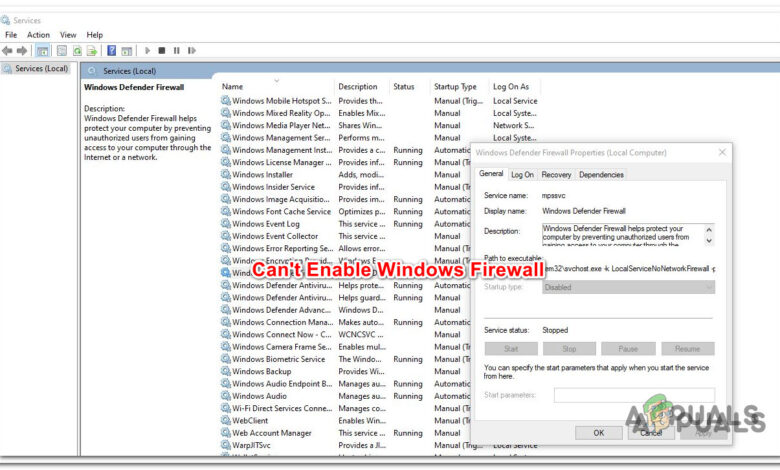The height and width of the screenshot is (470, 780).
Task: Click the Stop Service square icon
Action: point(162,51)
